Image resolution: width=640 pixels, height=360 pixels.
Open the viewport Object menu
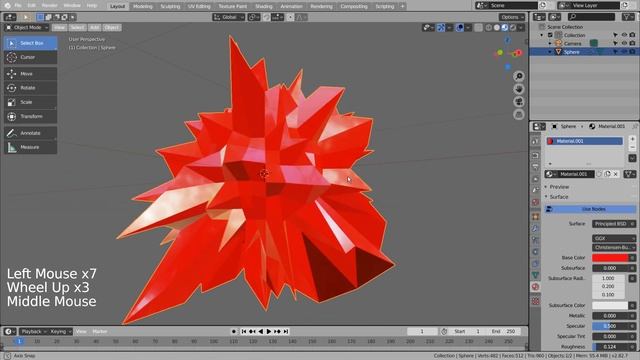111,27
